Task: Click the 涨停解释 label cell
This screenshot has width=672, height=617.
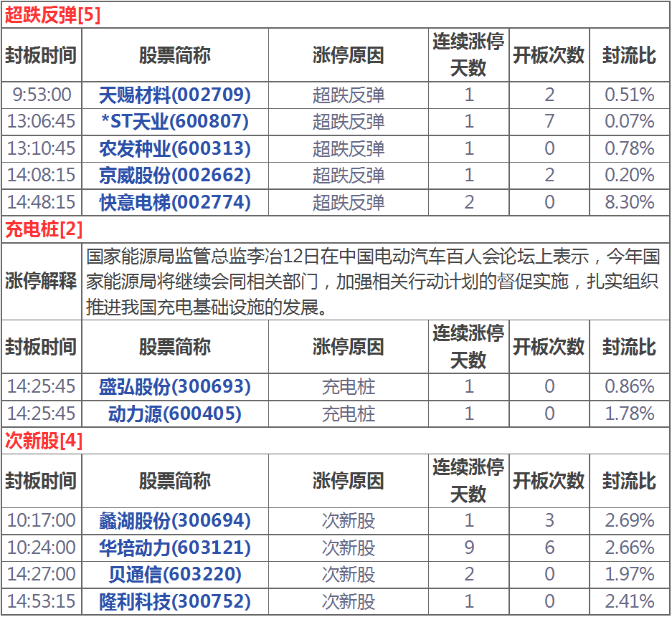Action: tap(41, 281)
